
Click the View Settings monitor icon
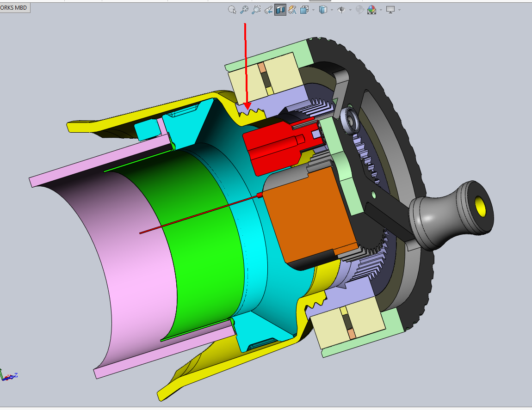click(390, 10)
